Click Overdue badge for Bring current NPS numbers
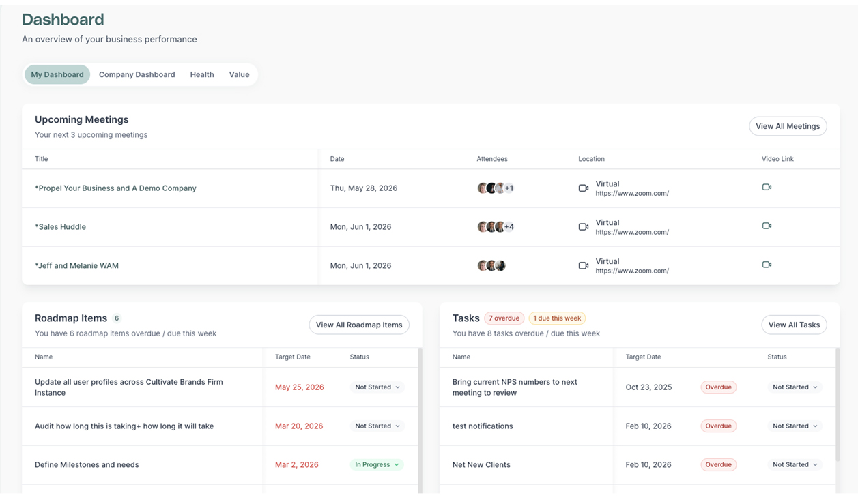Screen dimensions: 858x504 coord(718,387)
